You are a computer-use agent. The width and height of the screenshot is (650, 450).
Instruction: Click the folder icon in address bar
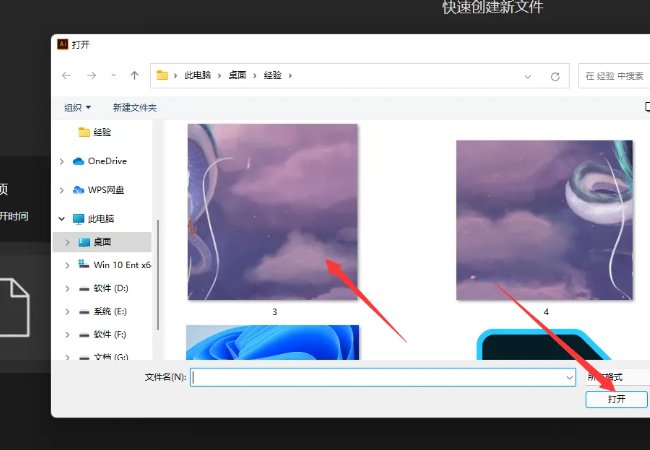coord(162,75)
